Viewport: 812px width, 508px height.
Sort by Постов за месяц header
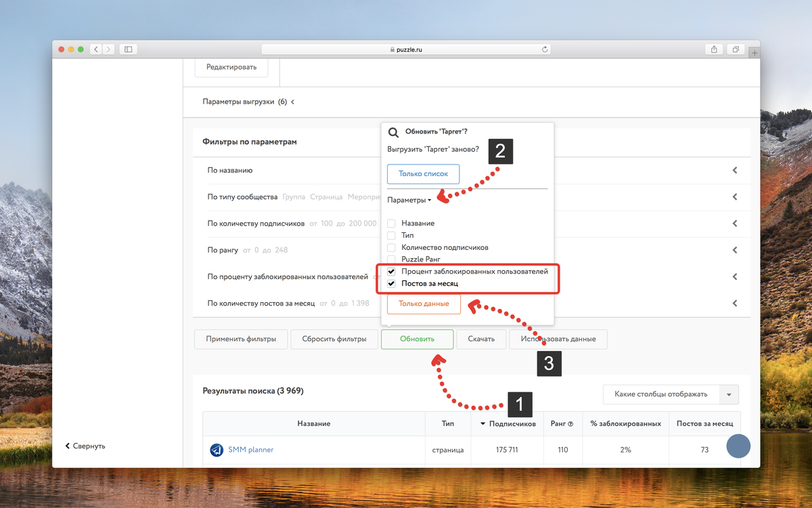pyautogui.click(x=704, y=424)
